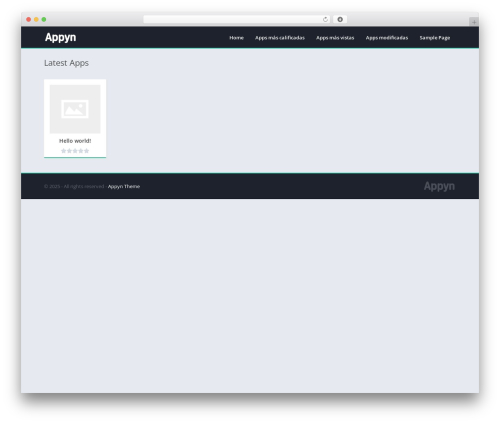Click the round icon right of address bar

pyautogui.click(x=340, y=19)
